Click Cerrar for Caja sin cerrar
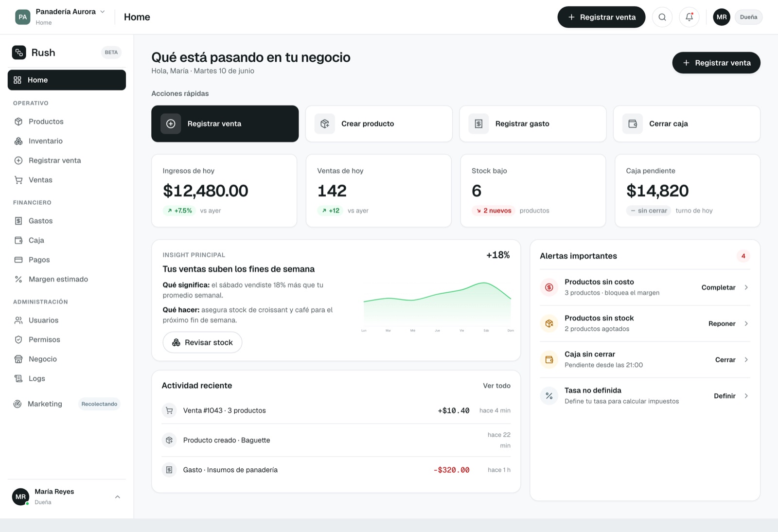The image size is (778, 532). [x=725, y=360]
